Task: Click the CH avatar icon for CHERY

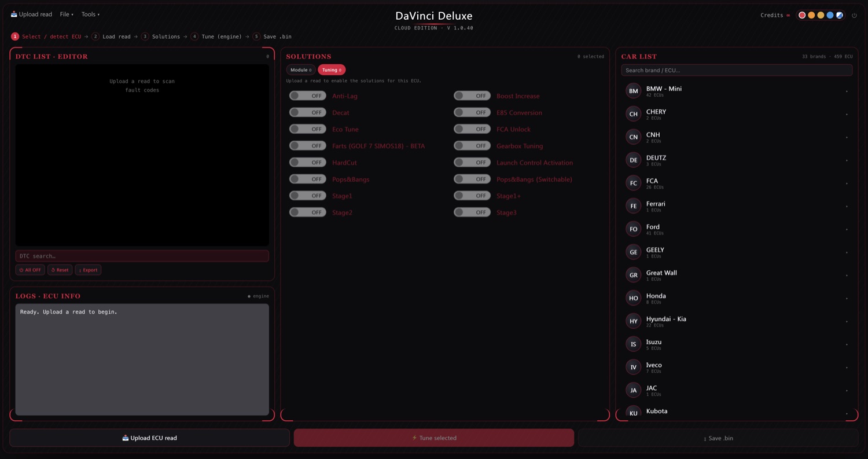Action: click(x=634, y=114)
